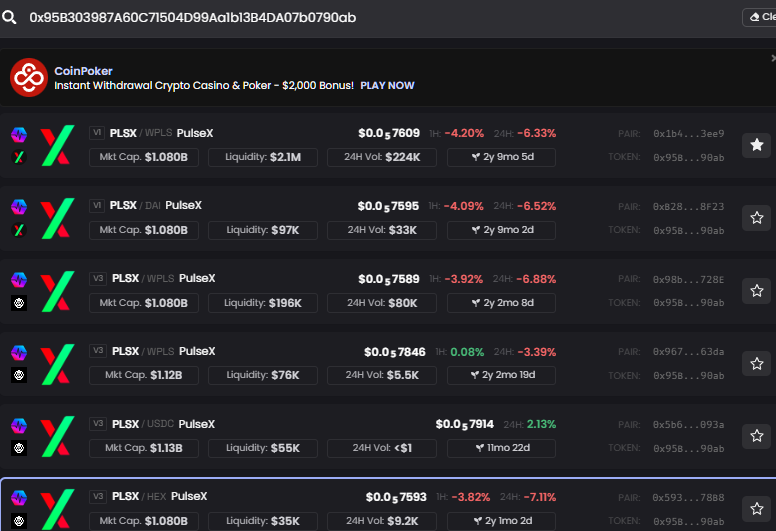The image size is (776, 531).
Task: Click PulseChain icon on PLSX/USDC row
Action: pyautogui.click(x=19, y=426)
